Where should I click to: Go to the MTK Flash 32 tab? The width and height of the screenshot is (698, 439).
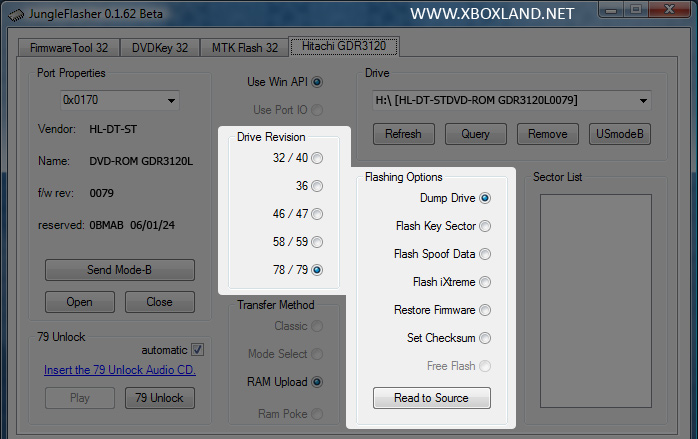pyautogui.click(x=244, y=48)
